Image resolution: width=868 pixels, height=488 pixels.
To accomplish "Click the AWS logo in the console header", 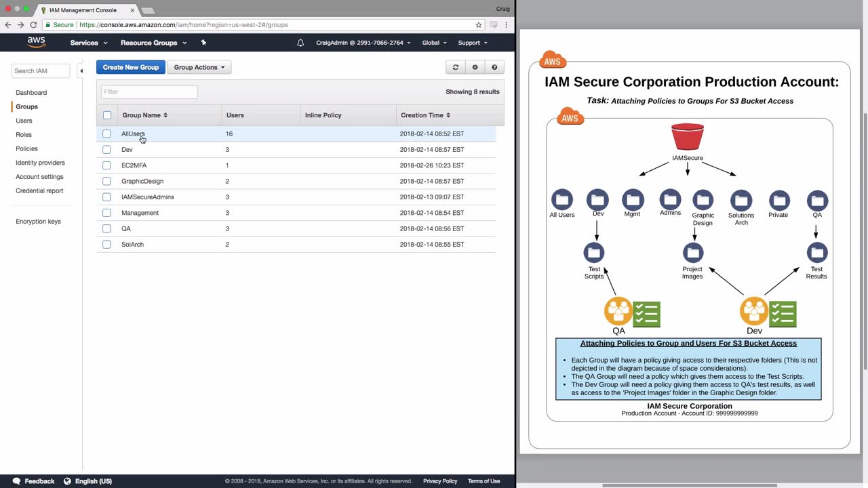I will click(36, 42).
